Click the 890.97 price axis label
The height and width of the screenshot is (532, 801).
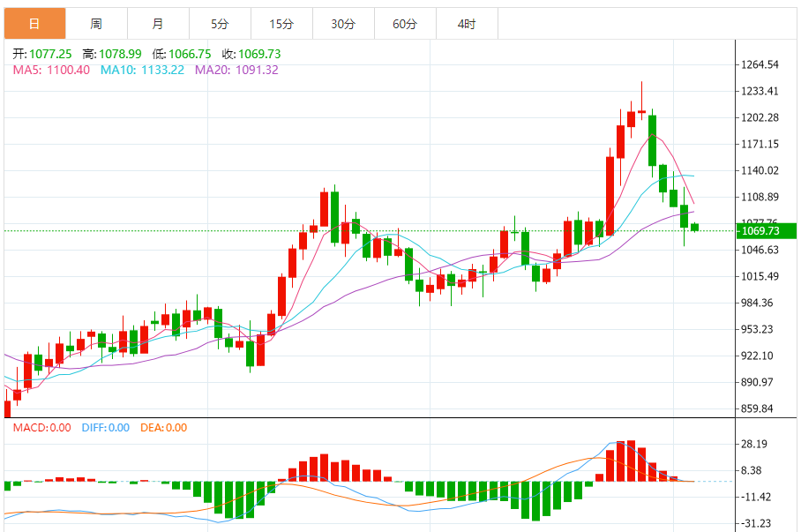pyautogui.click(x=757, y=382)
